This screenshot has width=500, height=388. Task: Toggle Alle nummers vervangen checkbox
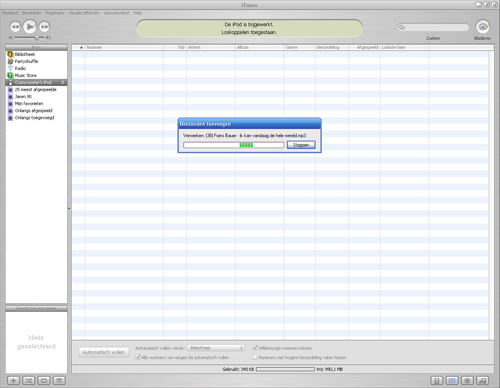click(x=138, y=357)
